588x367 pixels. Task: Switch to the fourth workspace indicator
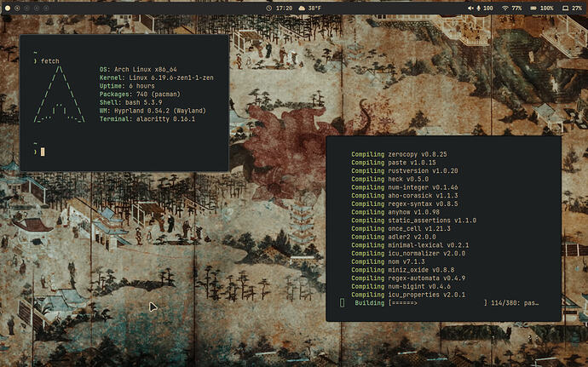[37, 8]
